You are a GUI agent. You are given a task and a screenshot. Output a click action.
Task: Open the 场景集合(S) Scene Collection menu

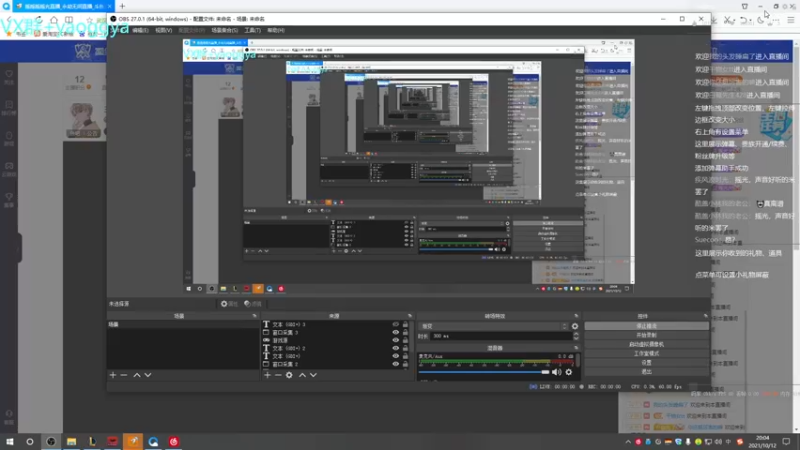[224, 30]
